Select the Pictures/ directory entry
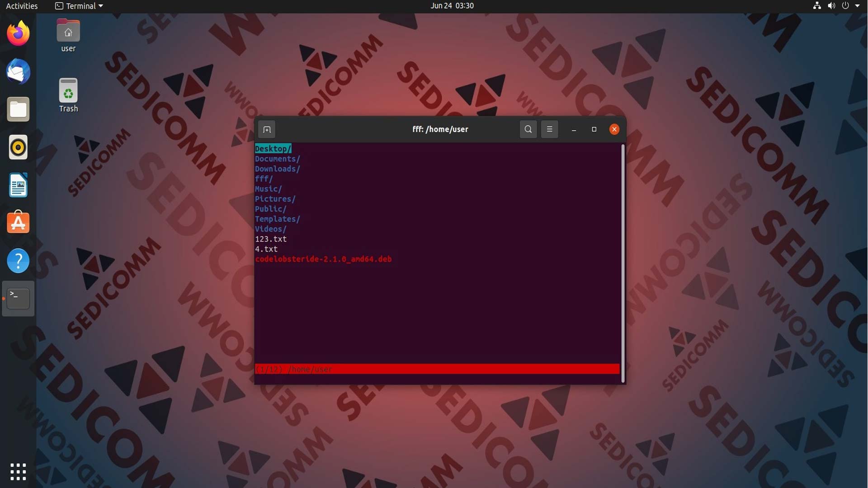Screen dimensions: 868x488 [275, 199]
